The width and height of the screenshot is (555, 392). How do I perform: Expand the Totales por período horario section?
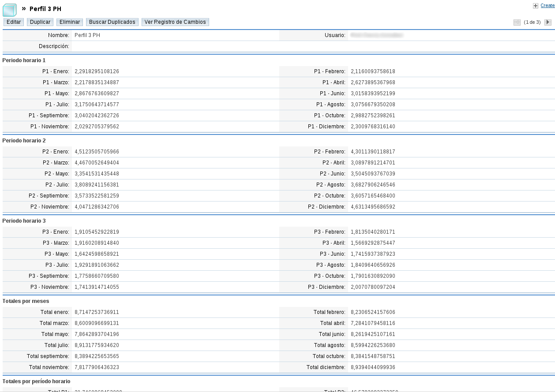[36, 381]
